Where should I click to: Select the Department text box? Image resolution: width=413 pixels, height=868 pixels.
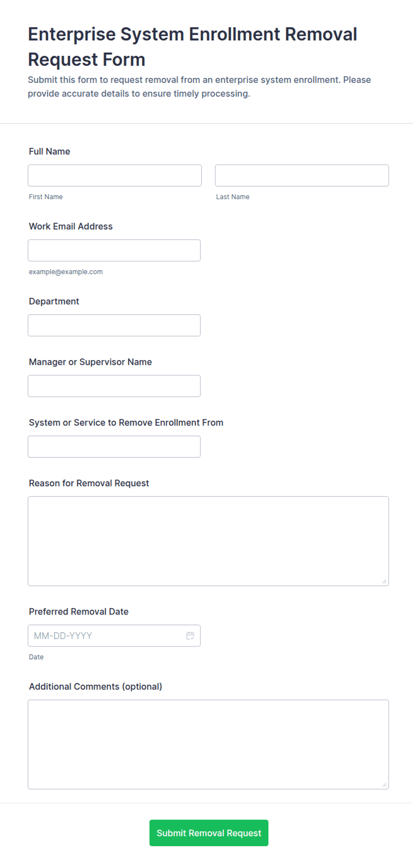(114, 325)
